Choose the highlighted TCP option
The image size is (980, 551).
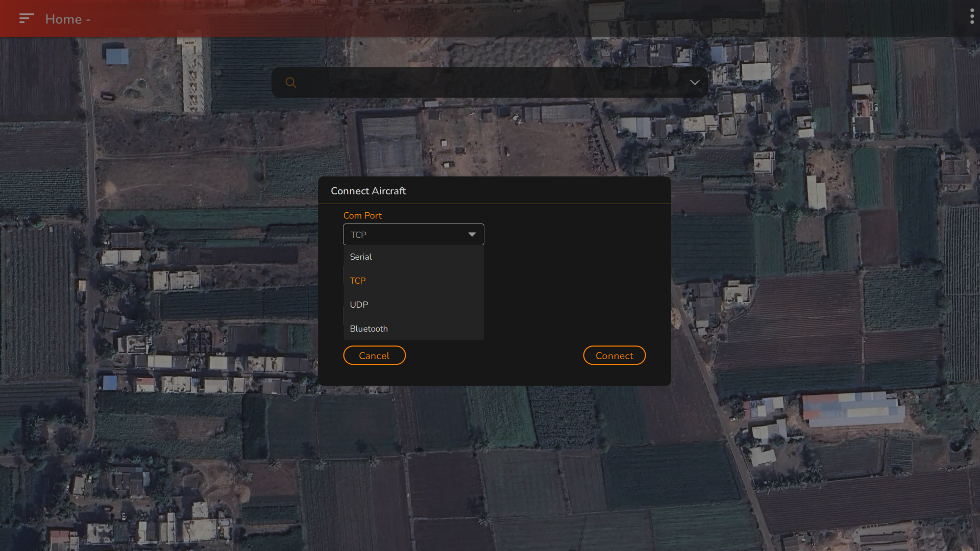point(358,281)
